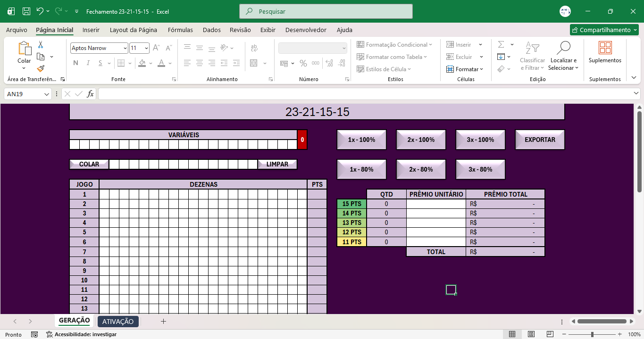644x339 pixels.
Task: Open the Desenvolvedor ribbon tab
Action: pos(306,30)
